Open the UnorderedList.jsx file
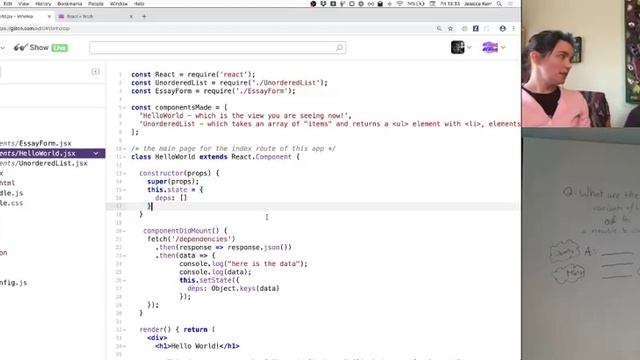The height and width of the screenshot is (360, 640). 44,163
